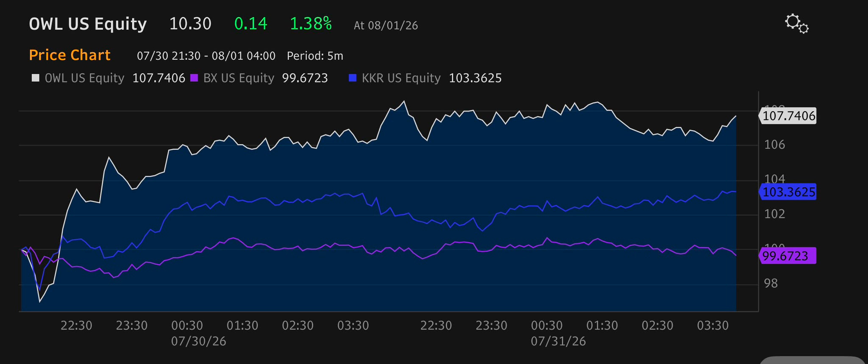Click the blue KKR US Equity legend swatch

point(353,78)
